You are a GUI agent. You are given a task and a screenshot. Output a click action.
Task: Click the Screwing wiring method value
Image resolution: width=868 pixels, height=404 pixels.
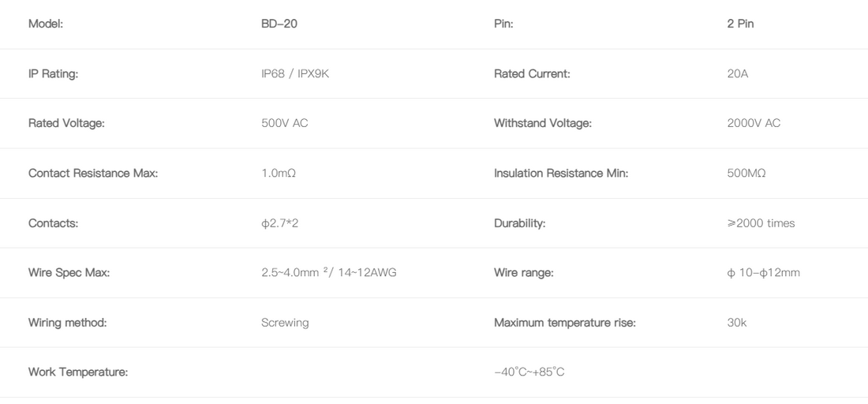[x=285, y=323]
